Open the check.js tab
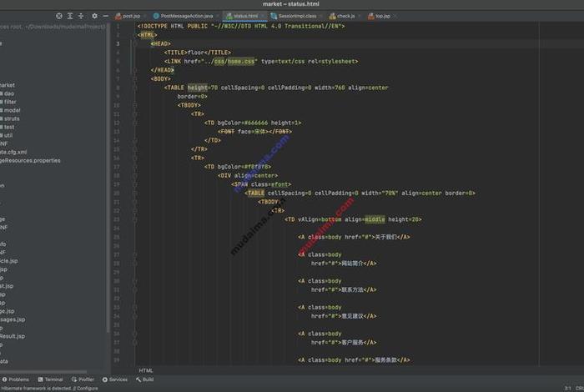Image resolution: width=584 pixels, height=392 pixels. tap(345, 16)
